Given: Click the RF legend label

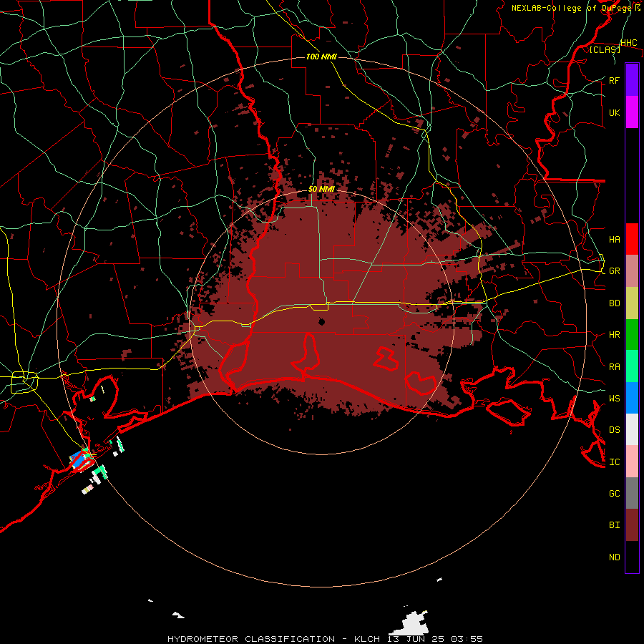Looking at the screenshot, I should click(x=614, y=80).
